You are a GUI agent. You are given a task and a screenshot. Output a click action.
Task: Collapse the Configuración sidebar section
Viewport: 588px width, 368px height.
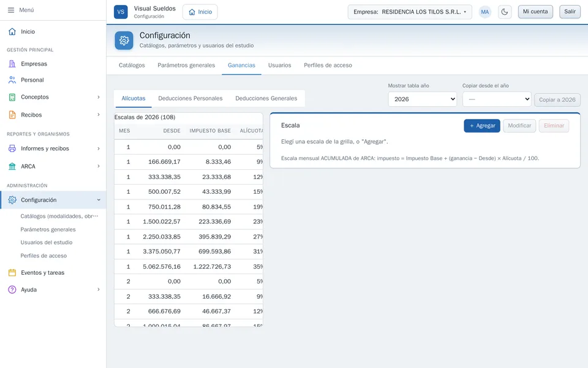tap(99, 200)
